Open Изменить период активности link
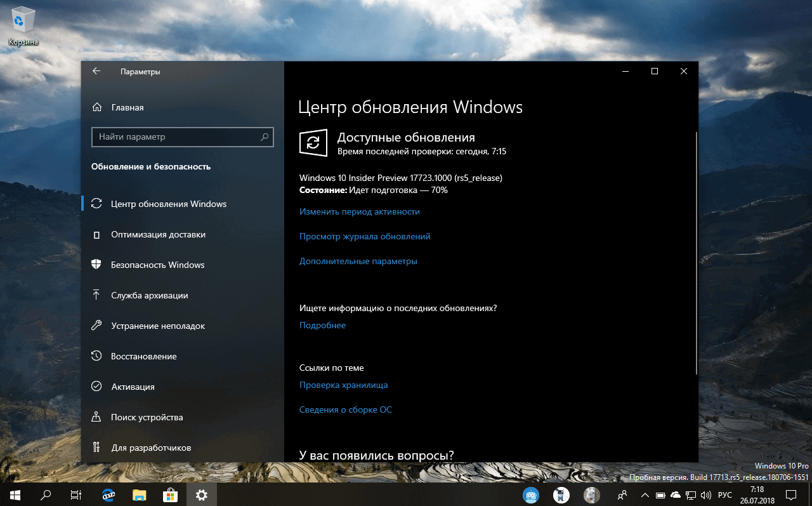Viewport: 812px width, 506px height. (x=359, y=211)
